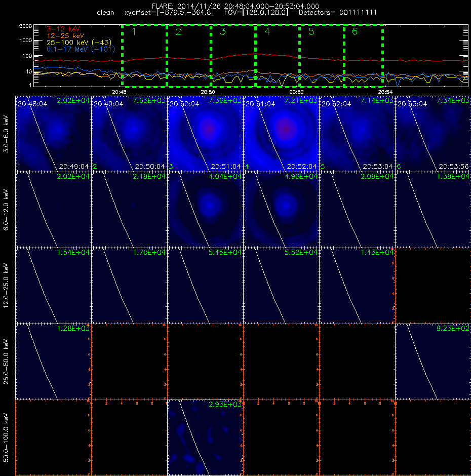The width and height of the screenshot is (471, 476).
Task: Click the 20:50 time axis label
Action: tap(208, 92)
